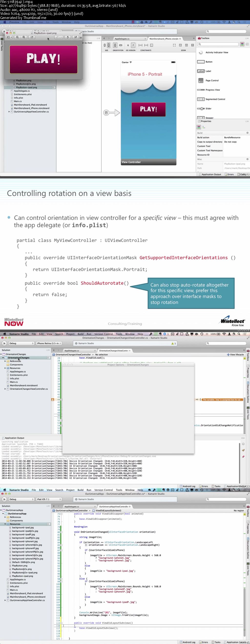Expand OrientationChangesViewController.cs in solution tree
Viewport: 250px width, 644px height.
[x=5, y=389]
